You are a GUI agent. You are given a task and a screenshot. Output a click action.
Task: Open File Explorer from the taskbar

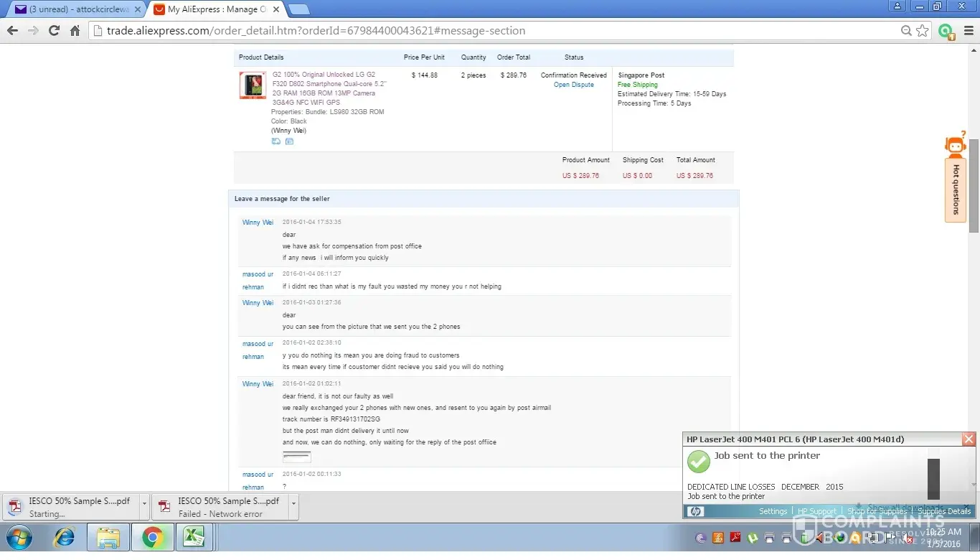pyautogui.click(x=108, y=537)
